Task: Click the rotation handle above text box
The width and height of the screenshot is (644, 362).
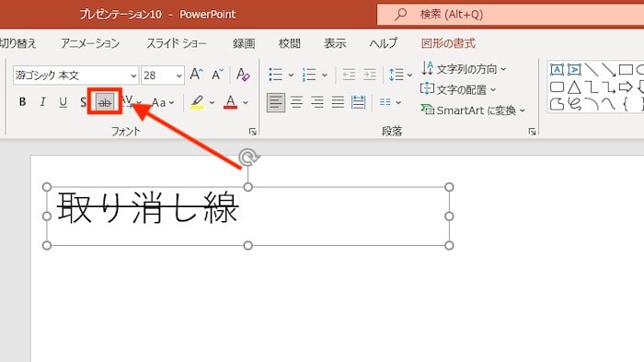Action: tap(248, 158)
